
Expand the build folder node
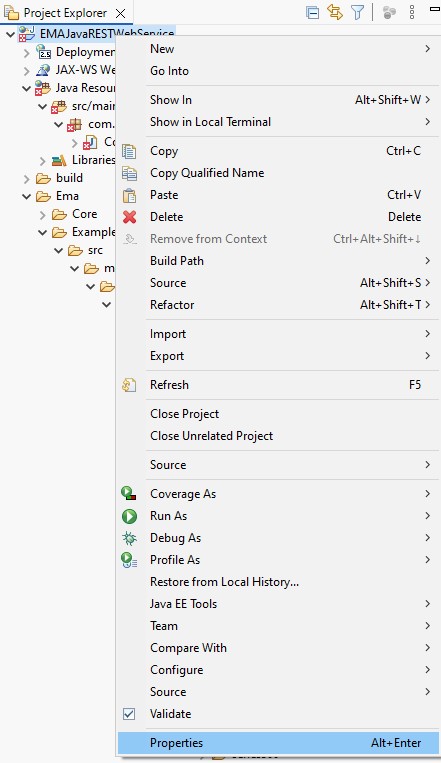click(x=26, y=179)
